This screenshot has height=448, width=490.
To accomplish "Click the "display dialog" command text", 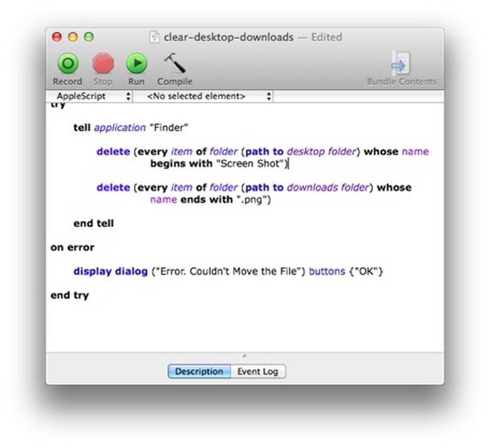I will [111, 271].
